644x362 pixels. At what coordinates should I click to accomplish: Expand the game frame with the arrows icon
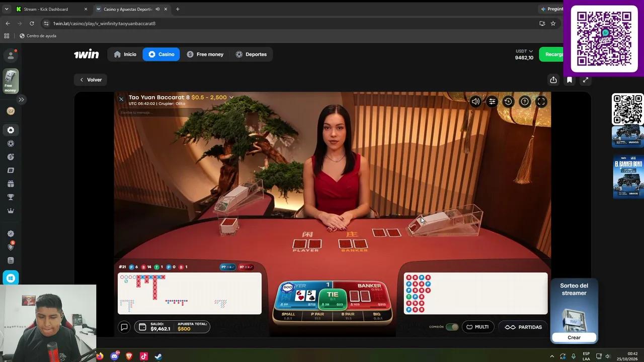click(586, 80)
